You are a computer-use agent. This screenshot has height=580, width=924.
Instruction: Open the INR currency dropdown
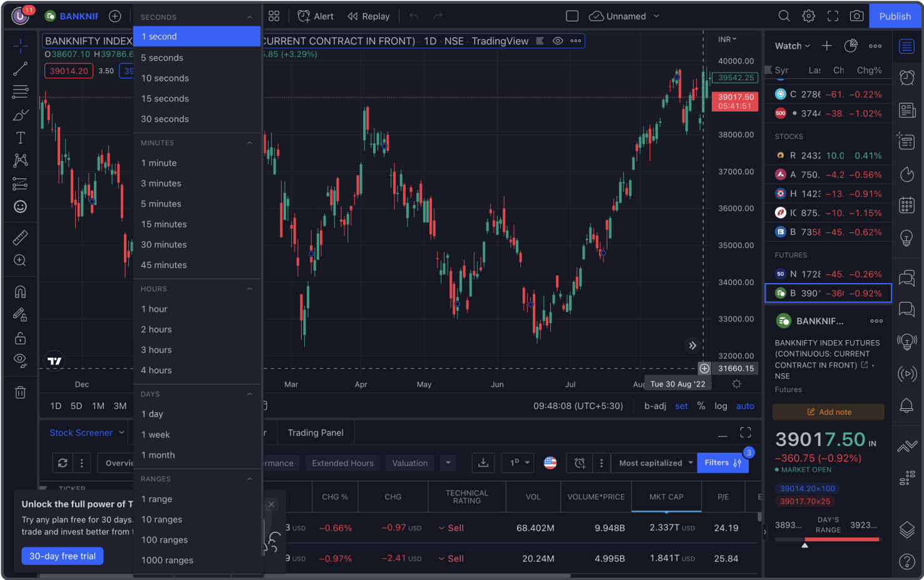point(727,39)
